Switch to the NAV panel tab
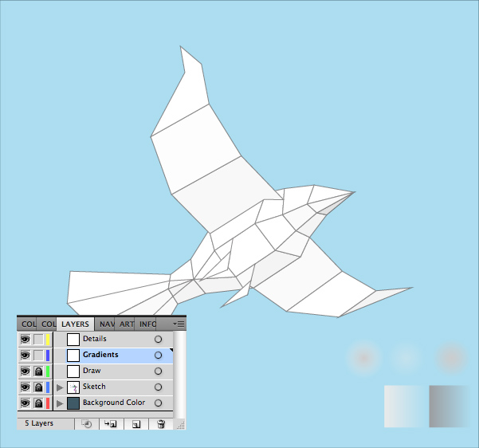Image resolution: width=479 pixels, height=448 pixels. 107,324
